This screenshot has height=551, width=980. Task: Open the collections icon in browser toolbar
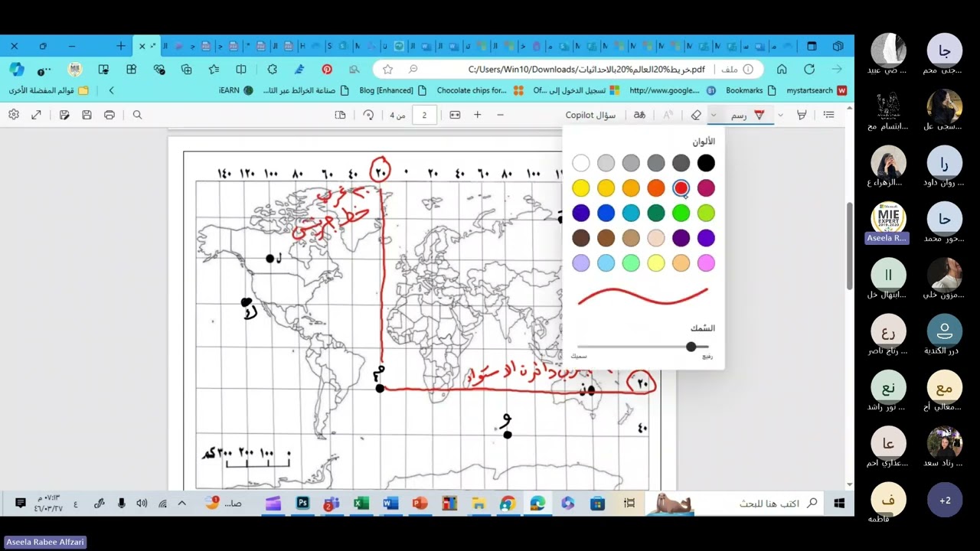[x=186, y=69]
